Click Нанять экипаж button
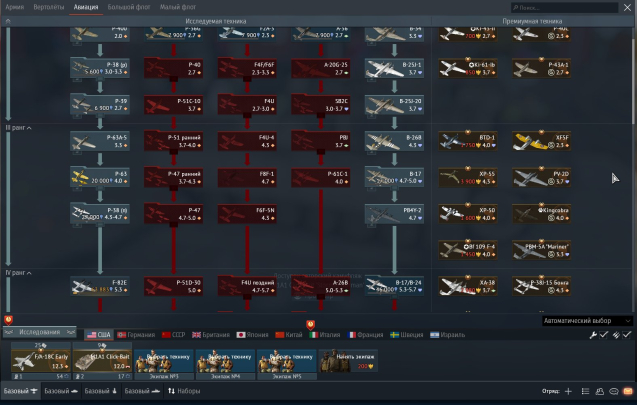The image size is (637, 405). (347, 359)
